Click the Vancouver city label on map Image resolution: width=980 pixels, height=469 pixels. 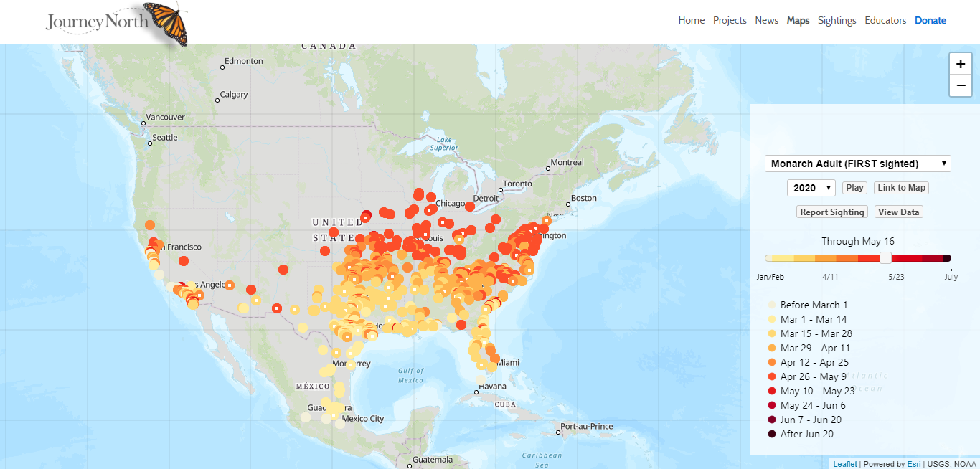166,118
